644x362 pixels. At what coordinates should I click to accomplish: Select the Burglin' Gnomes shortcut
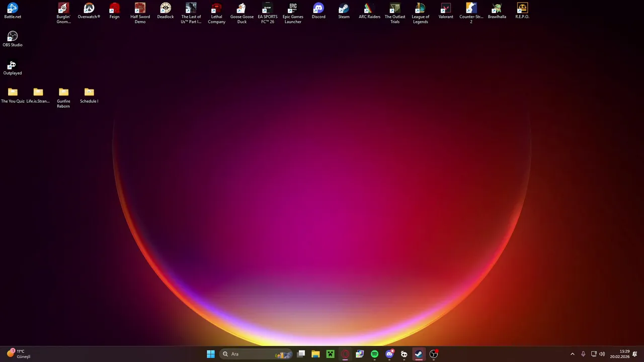[63, 13]
